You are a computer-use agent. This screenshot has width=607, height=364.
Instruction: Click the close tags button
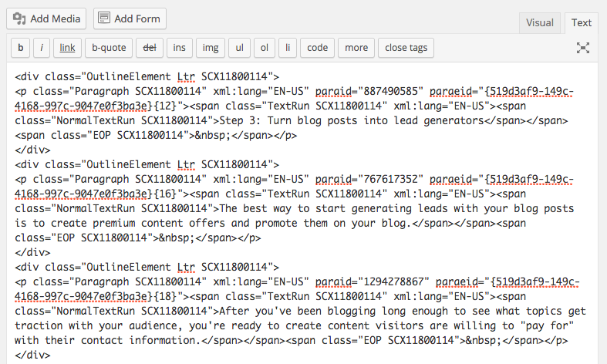[x=406, y=48]
